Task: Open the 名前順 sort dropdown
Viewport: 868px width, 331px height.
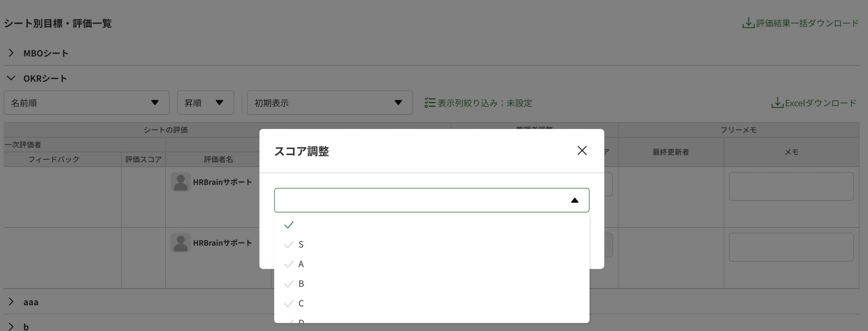Action: (87, 103)
